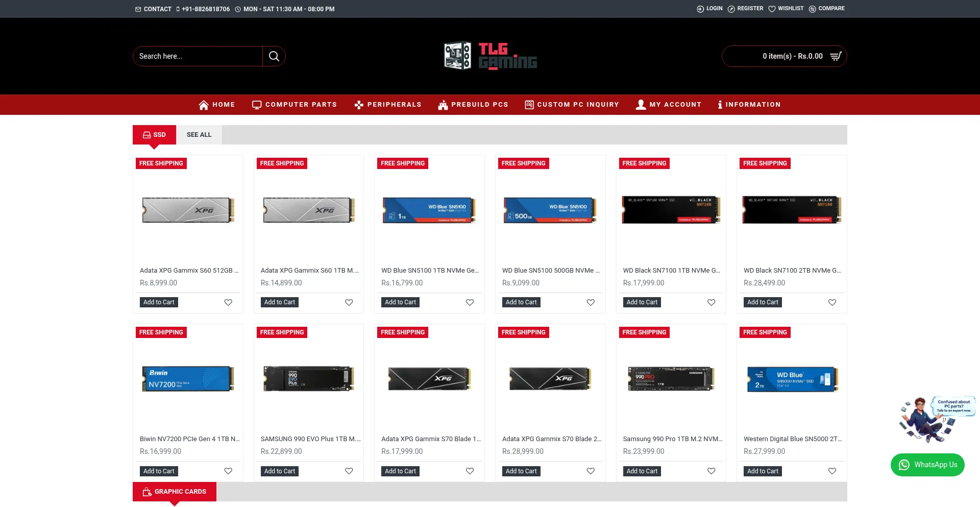Wishlist heart for Western Digital Blue SN5000
Viewport: 980px width, 507px height.
click(832, 471)
